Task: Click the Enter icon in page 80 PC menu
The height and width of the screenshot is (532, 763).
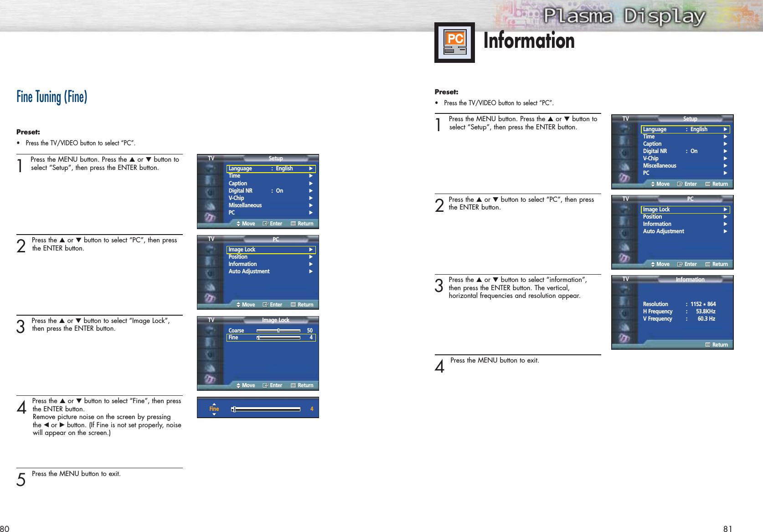Action: click(x=265, y=305)
